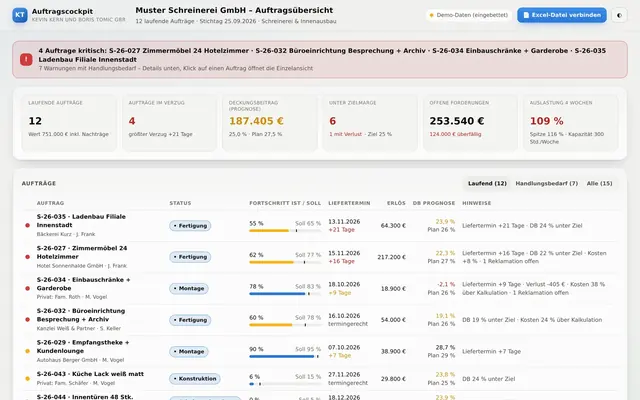Click the '124.000 € überfällig' text
Image resolution: width=640 pixels, height=400 pixels.
tap(455, 134)
